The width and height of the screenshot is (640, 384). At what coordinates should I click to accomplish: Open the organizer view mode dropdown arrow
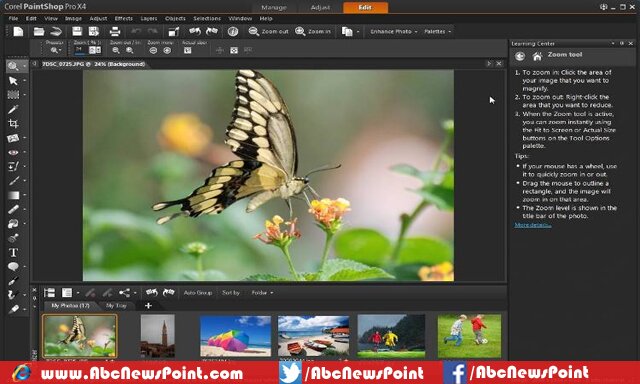(x=78, y=293)
